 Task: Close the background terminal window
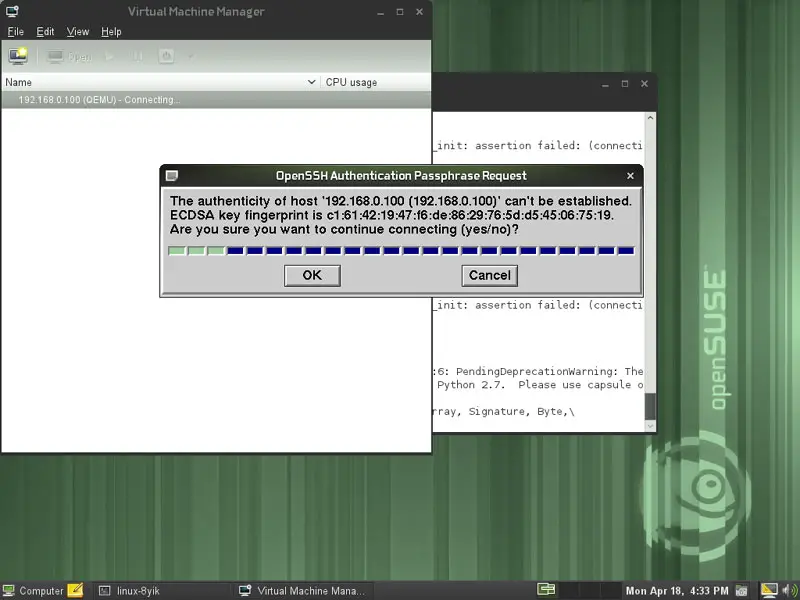pos(644,84)
